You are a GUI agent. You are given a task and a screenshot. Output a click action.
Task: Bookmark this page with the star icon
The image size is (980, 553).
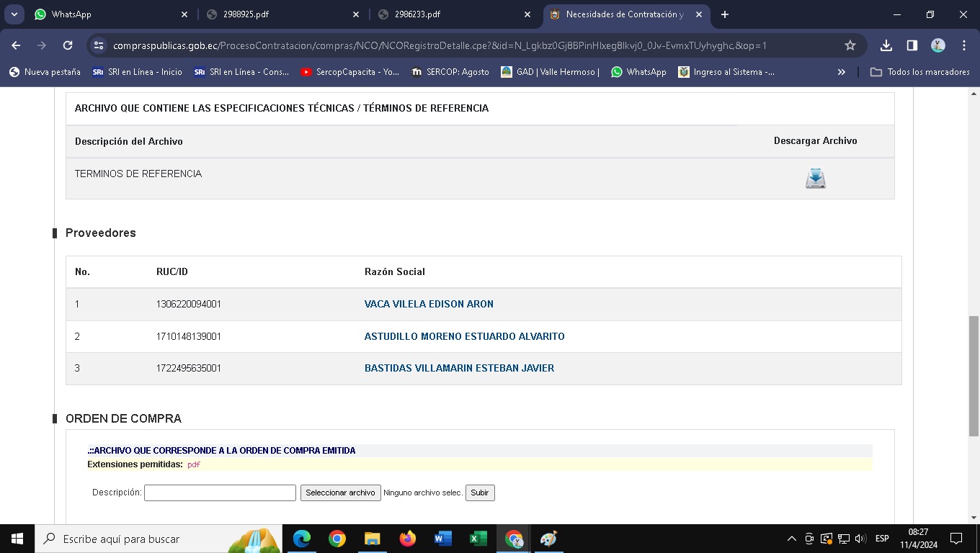pyautogui.click(x=850, y=45)
